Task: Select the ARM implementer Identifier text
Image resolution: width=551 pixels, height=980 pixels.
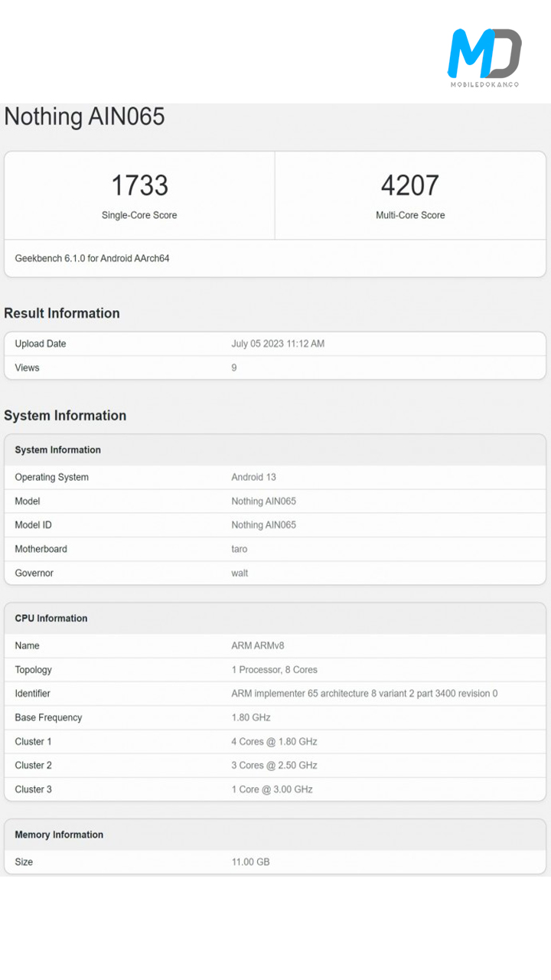Action: (364, 694)
